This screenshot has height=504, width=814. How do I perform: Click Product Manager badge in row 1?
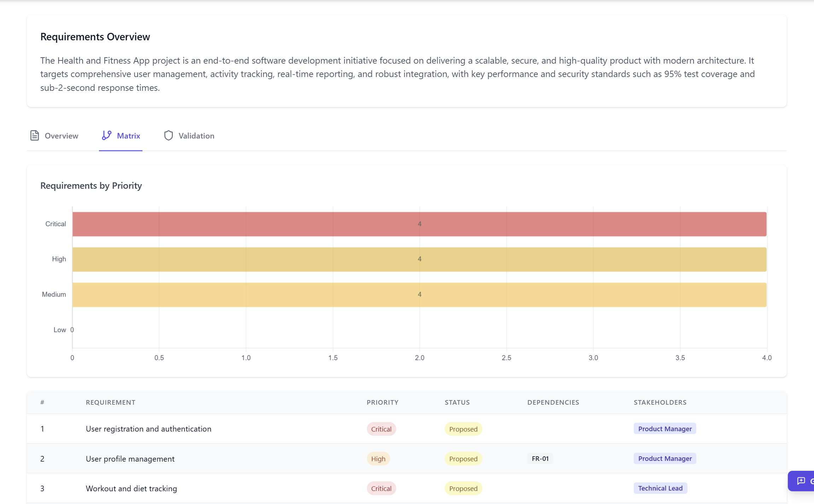664,429
